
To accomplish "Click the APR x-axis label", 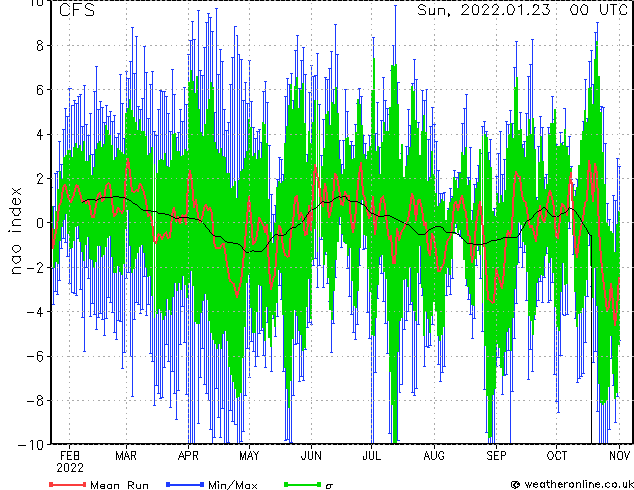I will 188,456.
